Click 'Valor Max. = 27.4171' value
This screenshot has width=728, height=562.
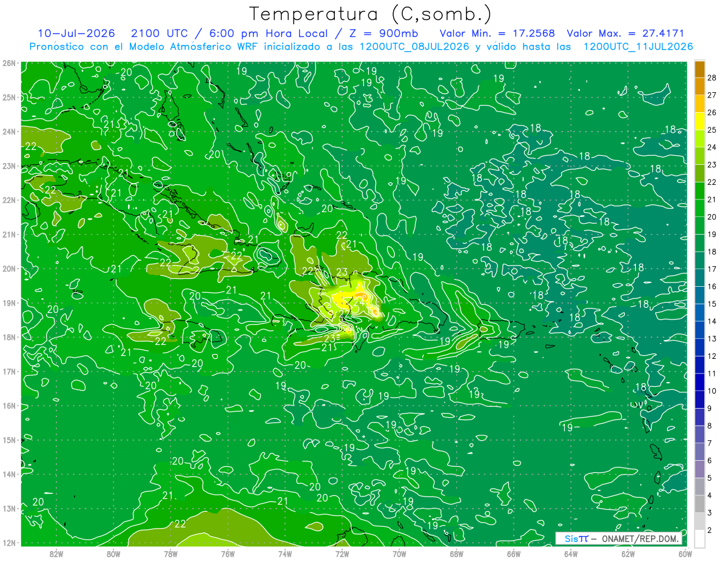(626, 33)
